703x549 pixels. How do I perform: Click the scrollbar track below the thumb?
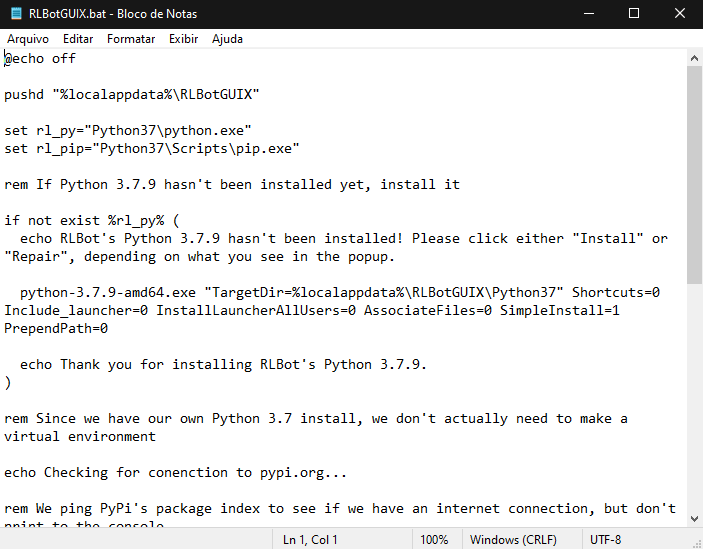[694, 397]
